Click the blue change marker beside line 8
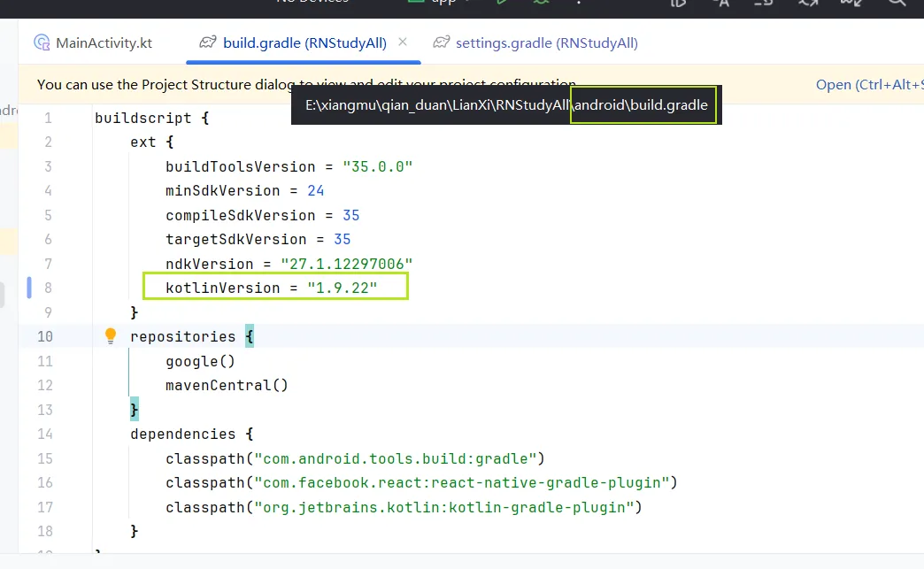 coord(29,288)
